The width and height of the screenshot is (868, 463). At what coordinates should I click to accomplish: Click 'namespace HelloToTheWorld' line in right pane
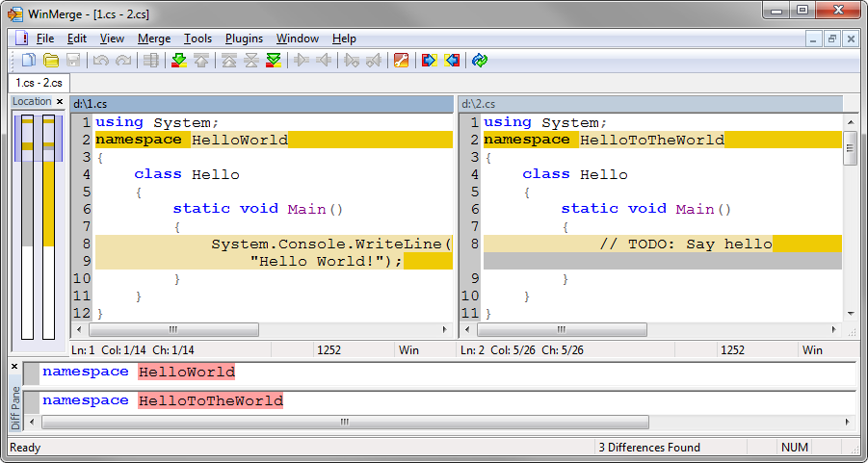(663, 140)
